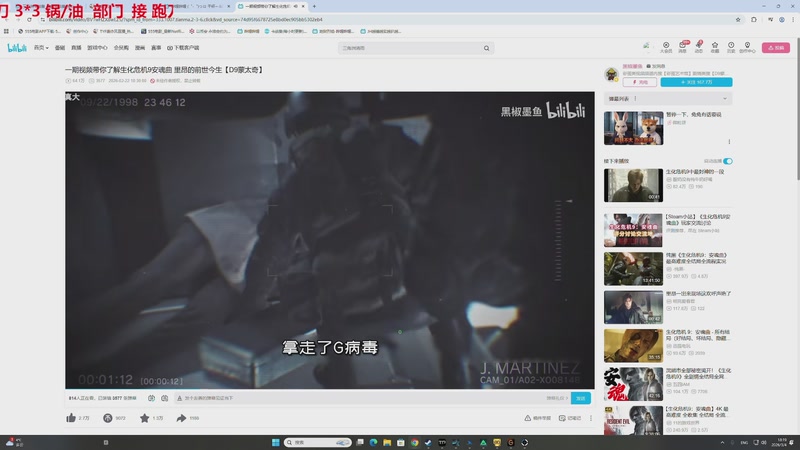Screen dimensions: 800x450
Task: Expand the 弹幕列表 danmaku list
Action: click(668, 98)
